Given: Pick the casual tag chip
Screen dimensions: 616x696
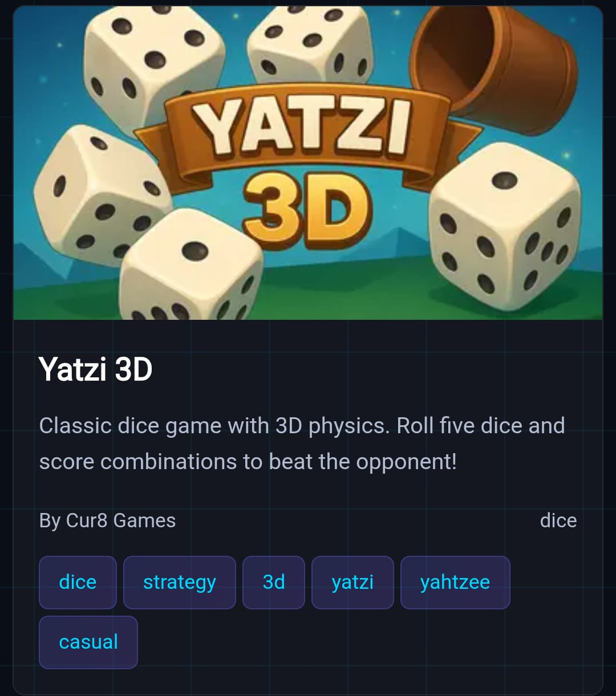Looking at the screenshot, I should (88, 642).
